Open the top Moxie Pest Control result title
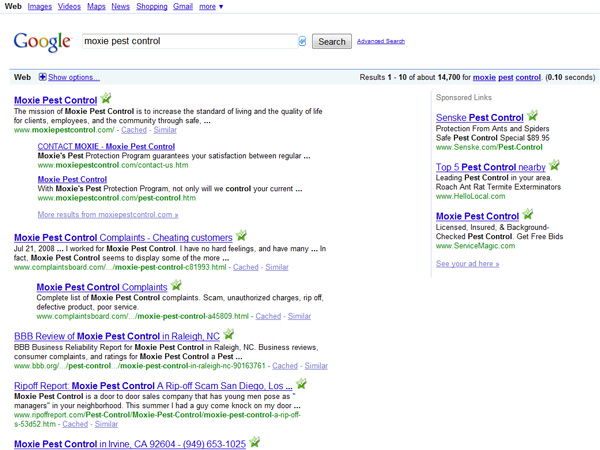This screenshot has width=600, height=450. click(55, 100)
